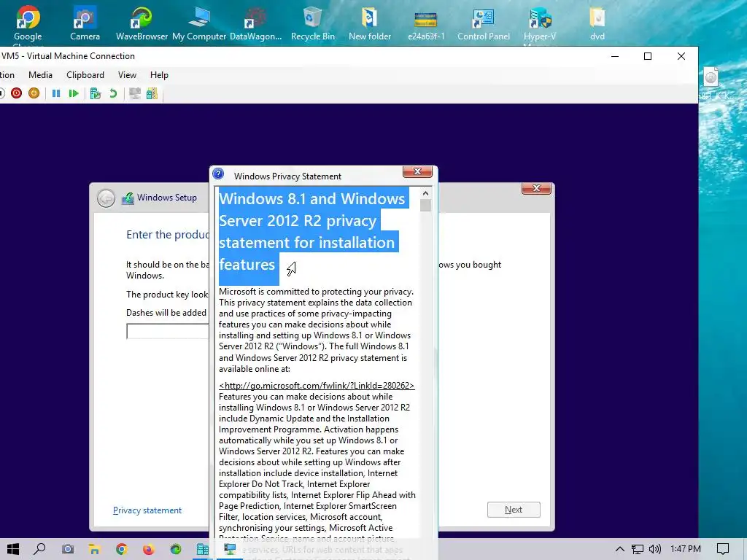Viewport: 747px width, 560px height.
Task: Open the volume tray icon
Action: coord(655,549)
